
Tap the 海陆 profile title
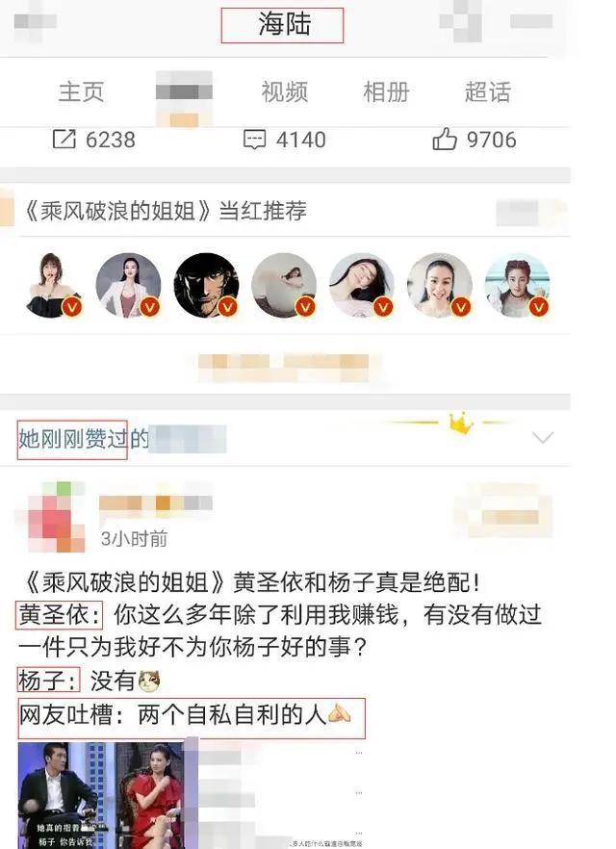(284, 24)
